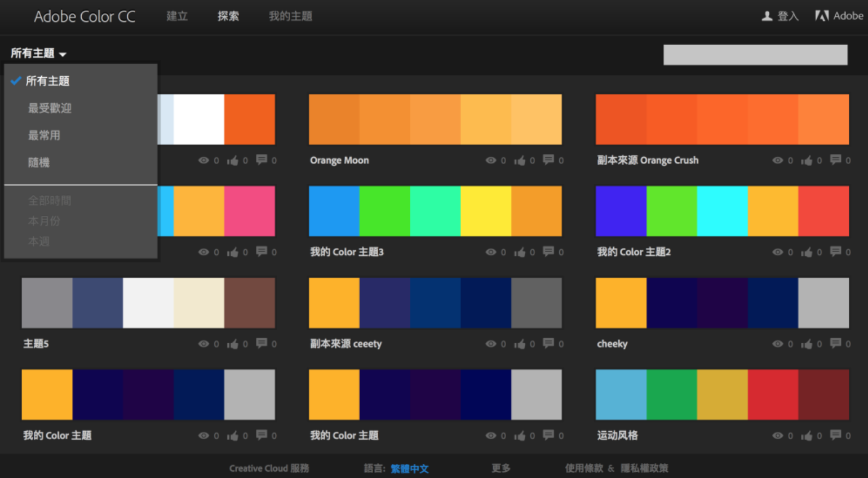Click eye icon for cheeky theme
Viewport: 868px width, 478px height.
tap(778, 344)
